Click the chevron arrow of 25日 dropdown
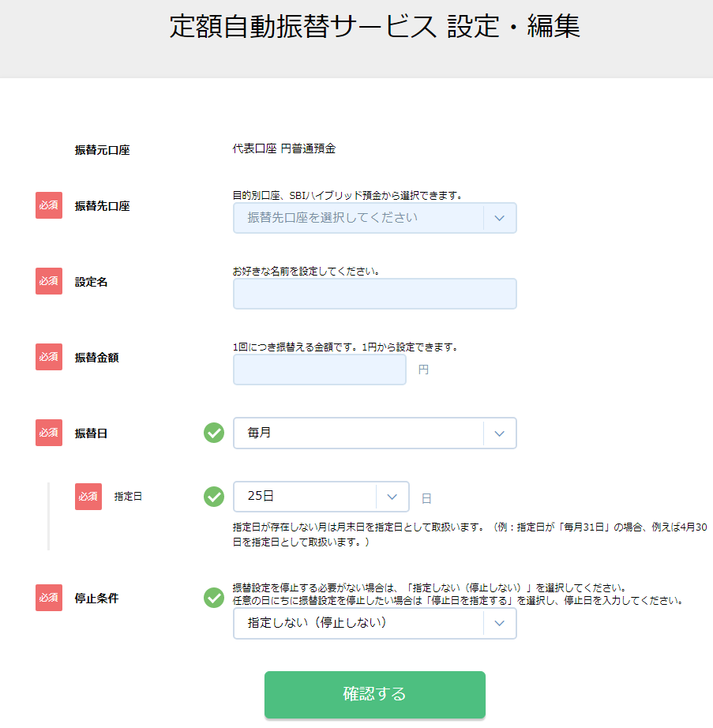The height and width of the screenshot is (728, 713). click(392, 497)
